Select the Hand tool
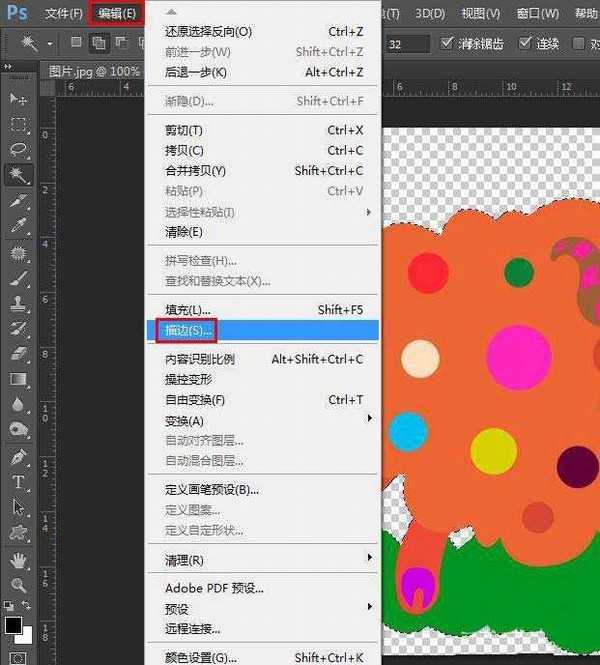Image resolution: width=600 pixels, height=665 pixels. [18, 560]
